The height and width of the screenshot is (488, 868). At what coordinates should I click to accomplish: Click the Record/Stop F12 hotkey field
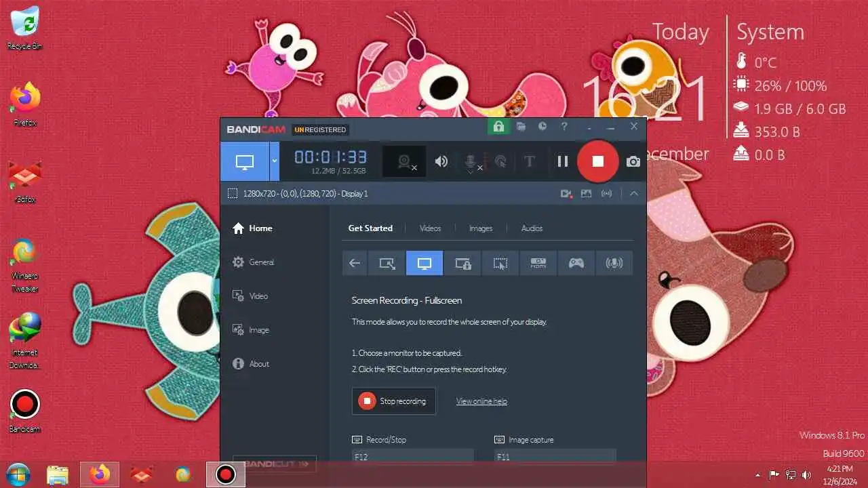pyautogui.click(x=413, y=457)
